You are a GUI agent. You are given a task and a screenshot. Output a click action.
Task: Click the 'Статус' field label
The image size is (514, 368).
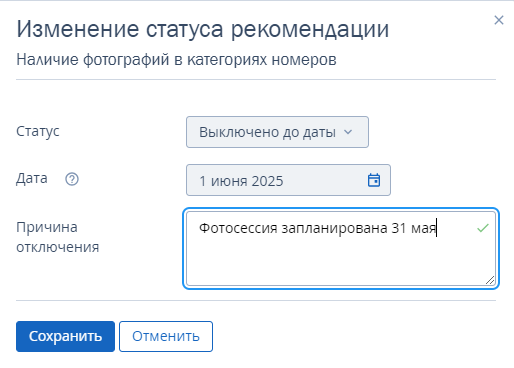(38, 131)
